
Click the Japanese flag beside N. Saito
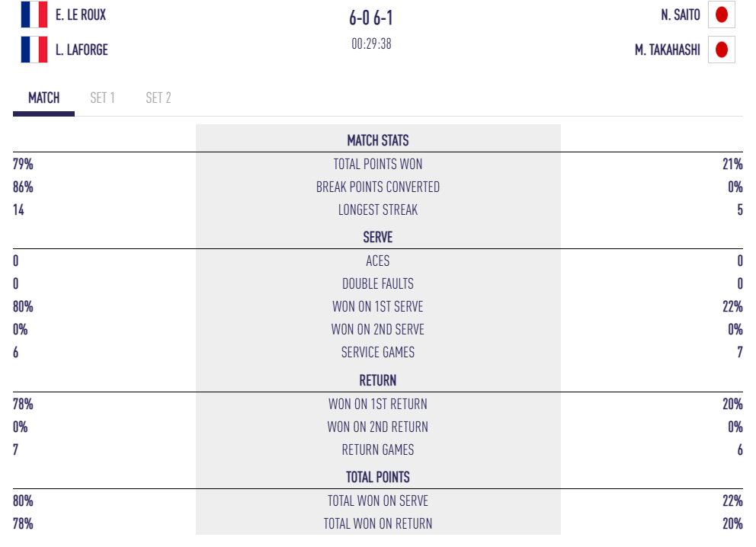pos(722,14)
